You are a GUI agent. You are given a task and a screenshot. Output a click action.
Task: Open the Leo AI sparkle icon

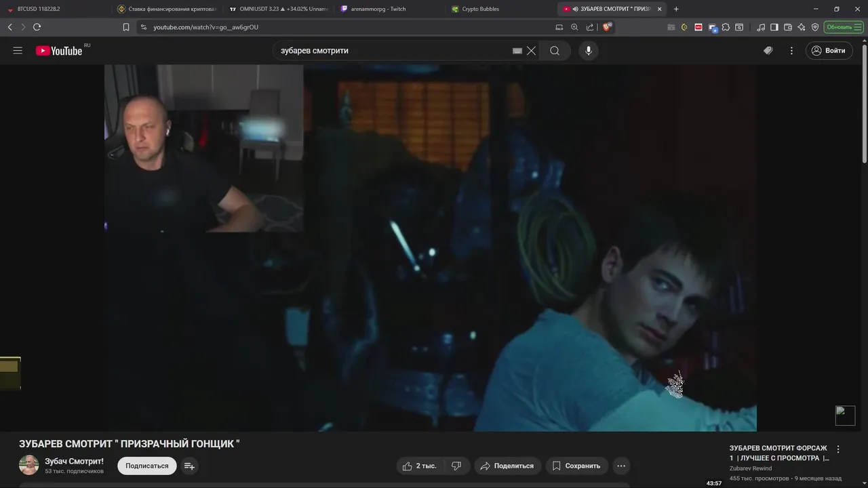click(802, 27)
